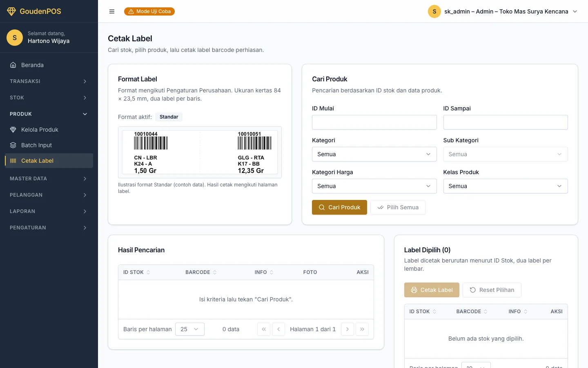This screenshot has height=368, width=588.
Task: Click the GoudenPOS diamond logo icon
Action: 11,11
